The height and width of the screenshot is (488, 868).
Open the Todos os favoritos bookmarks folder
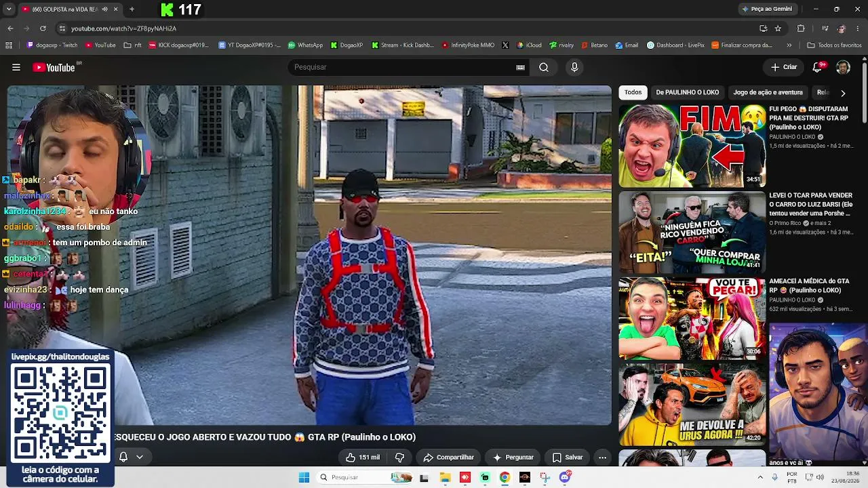(834, 45)
